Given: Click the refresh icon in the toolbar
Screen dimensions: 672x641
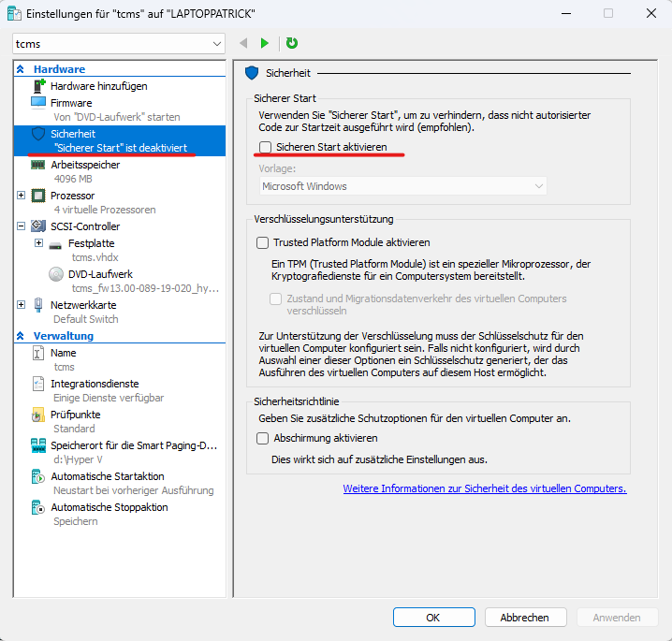Looking at the screenshot, I should pyautogui.click(x=292, y=43).
